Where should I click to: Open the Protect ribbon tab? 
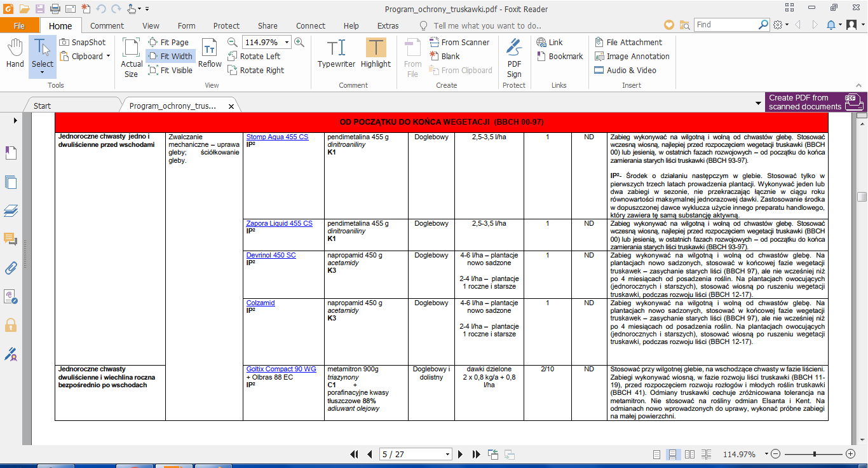coord(226,25)
